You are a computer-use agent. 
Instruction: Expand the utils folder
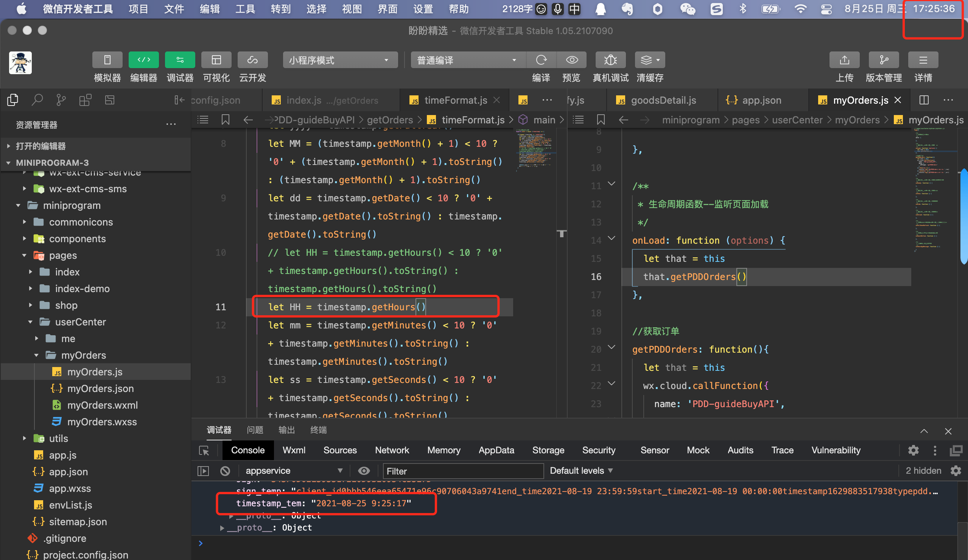[x=58, y=438]
